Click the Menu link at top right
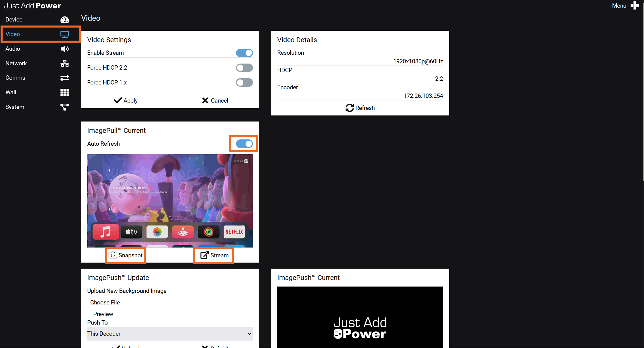This screenshot has height=348, width=644. tap(619, 6)
